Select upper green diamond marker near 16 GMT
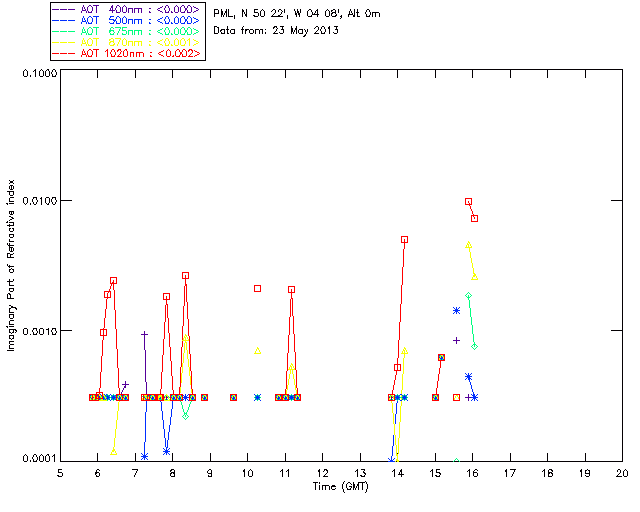 click(469, 296)
